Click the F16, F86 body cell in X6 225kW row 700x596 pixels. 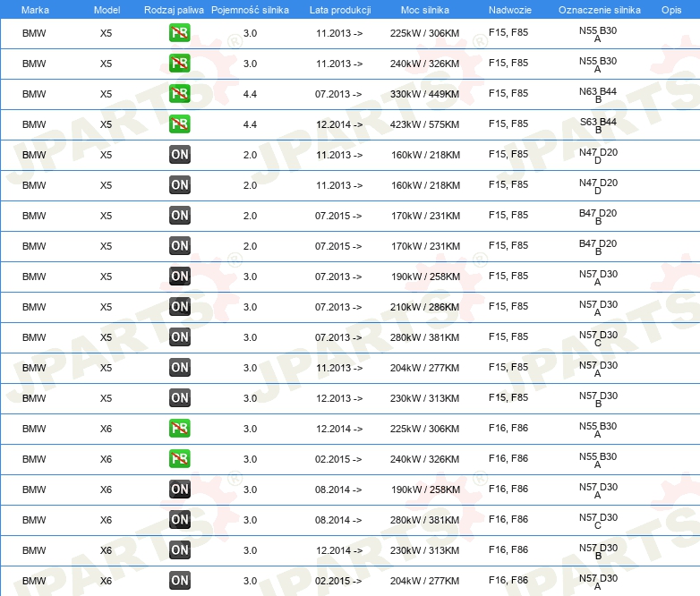(508, 428)
